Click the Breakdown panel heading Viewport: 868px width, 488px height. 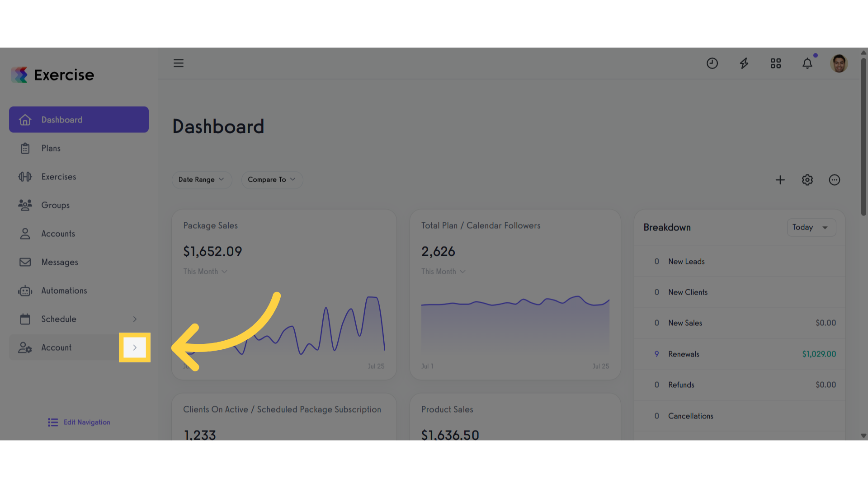(667, 227)
